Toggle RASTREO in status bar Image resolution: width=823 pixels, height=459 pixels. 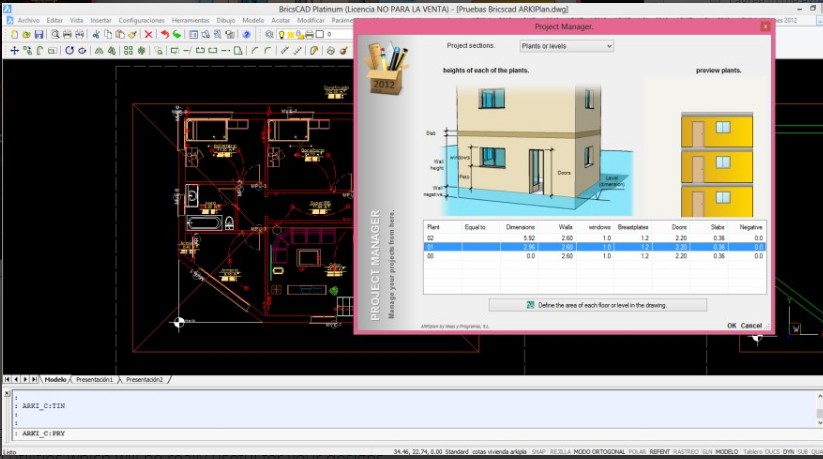(686, 452)
